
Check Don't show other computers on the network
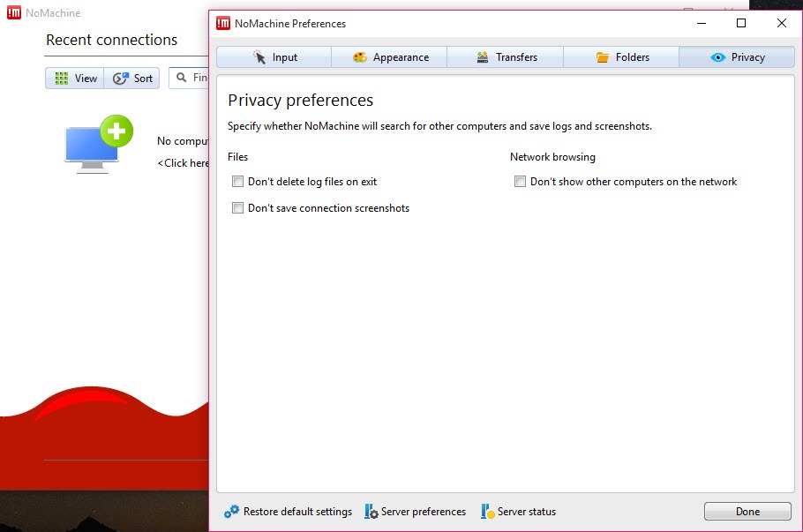pyautogui.click(x=520, y=181)
